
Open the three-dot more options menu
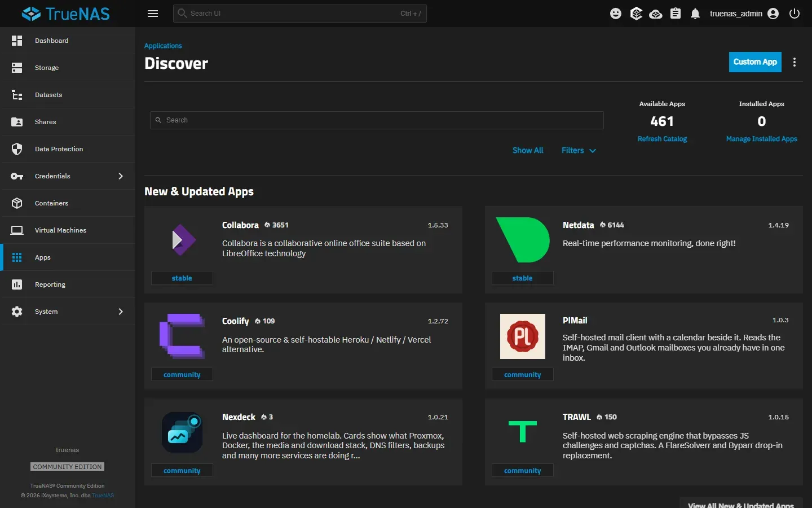pos(795,62)
